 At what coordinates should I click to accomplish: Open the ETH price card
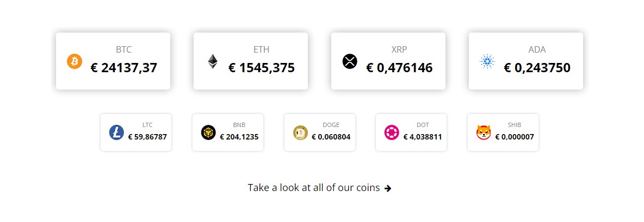coord(251,61)
